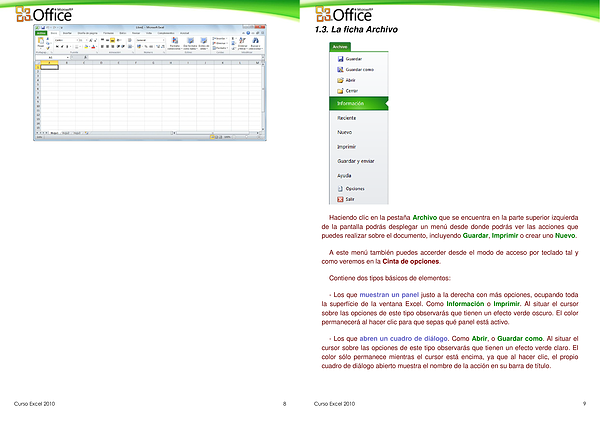Select the Hoja2 sheet tab
Viewport: 600px width, 424px height.
click(x=66, y=133)
